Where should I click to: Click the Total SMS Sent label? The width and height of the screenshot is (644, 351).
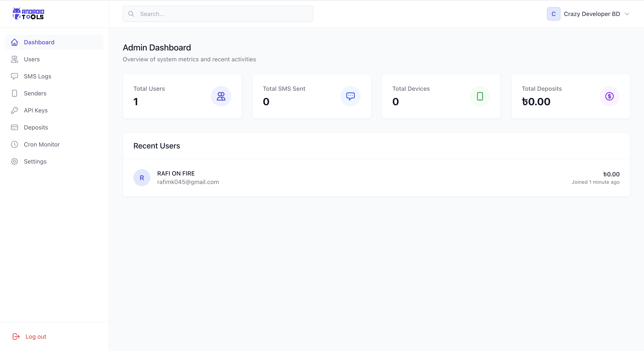coord(284,89)
